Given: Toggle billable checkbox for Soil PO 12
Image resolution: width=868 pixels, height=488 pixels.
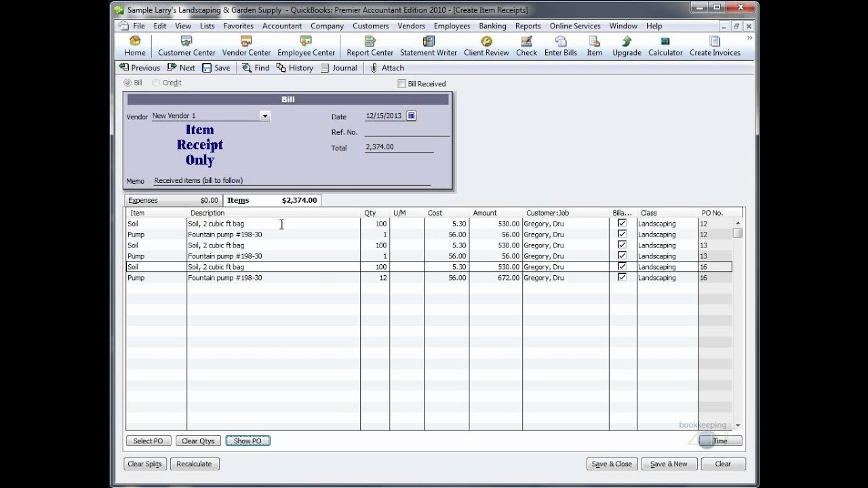Looking at the screenshot, I should point(622,223).
